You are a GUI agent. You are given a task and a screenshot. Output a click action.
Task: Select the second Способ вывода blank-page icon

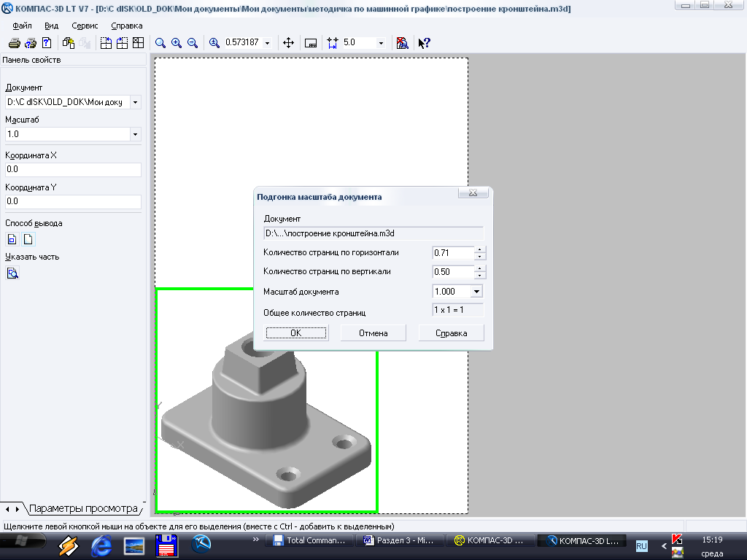tap(28, 239)
